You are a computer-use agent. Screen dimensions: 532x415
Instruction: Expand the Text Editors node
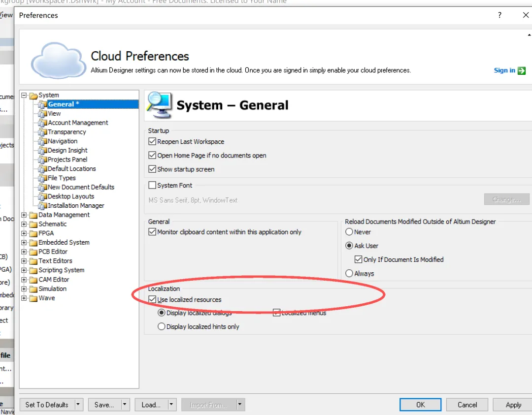[x=24, y=261]
